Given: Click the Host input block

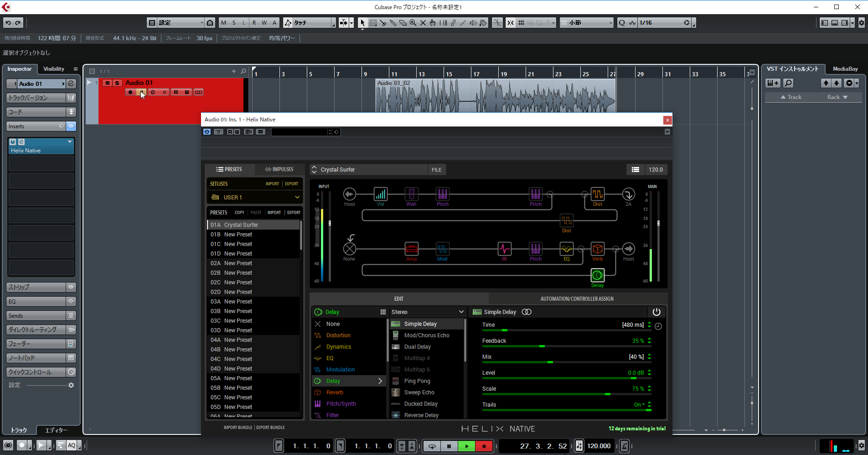Looking at the screenshot, I should coord(349,194).
